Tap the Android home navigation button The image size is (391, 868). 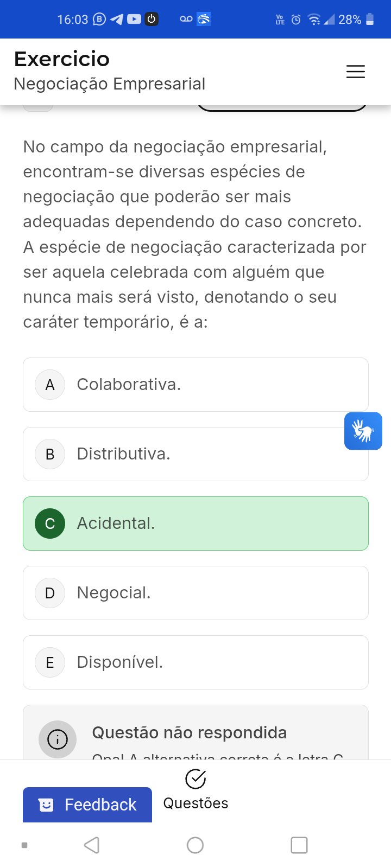click(195, 845)
